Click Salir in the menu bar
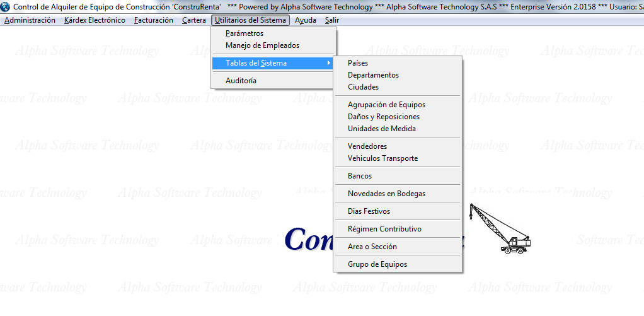 coord(332,20)
